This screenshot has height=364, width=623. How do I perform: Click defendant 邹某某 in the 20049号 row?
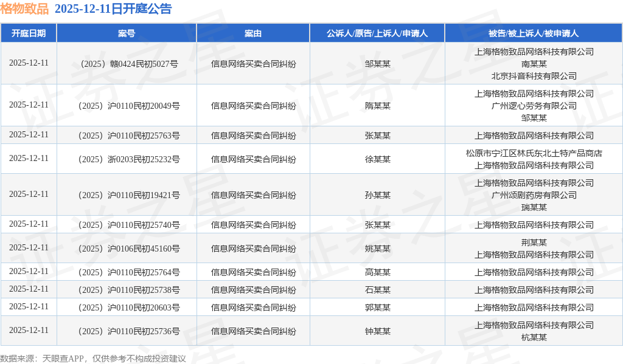point(534,118)
